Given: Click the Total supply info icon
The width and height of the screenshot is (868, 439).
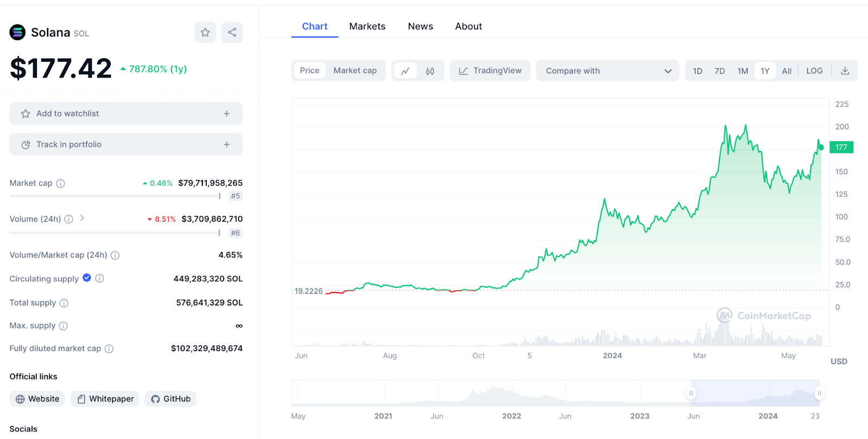Looking at the screenshot, I should pyautogui.click(x=64, y=303).
